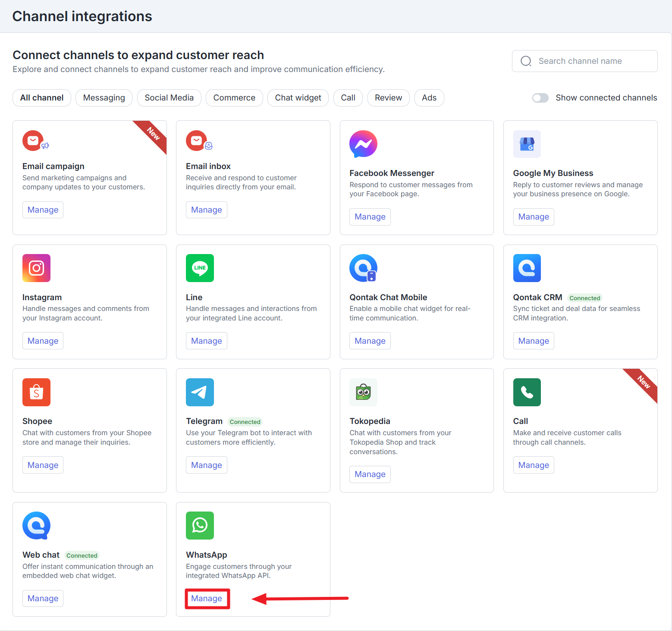Toggle Show connected channels switch

(540, 98)
